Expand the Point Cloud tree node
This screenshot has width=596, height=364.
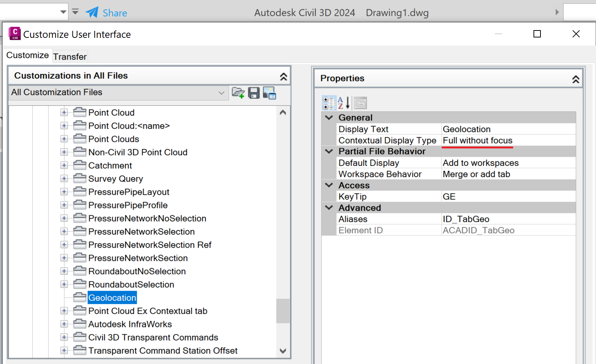(64, 112)
